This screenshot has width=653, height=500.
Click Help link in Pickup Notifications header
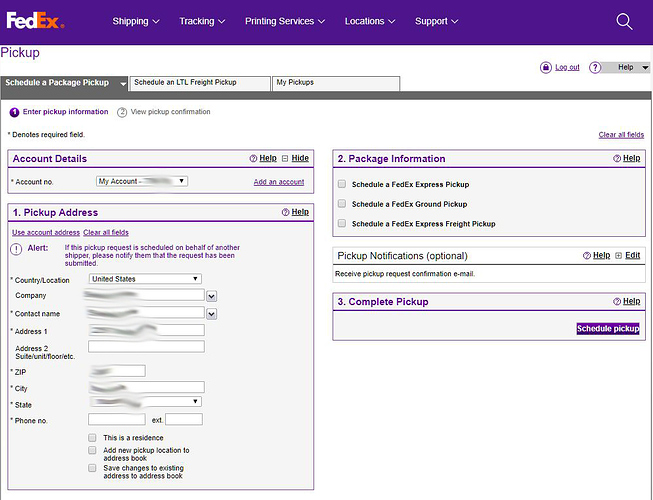(x=601, y=255)
